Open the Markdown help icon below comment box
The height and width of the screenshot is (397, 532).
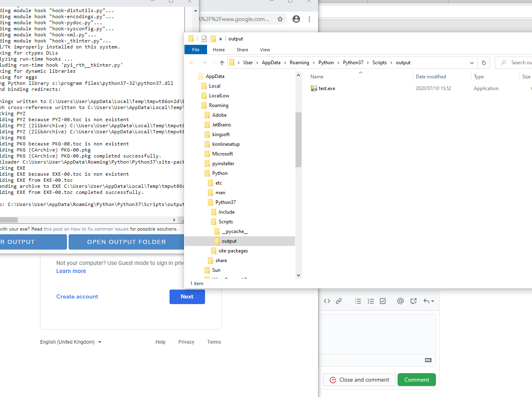tap(428, 360)
